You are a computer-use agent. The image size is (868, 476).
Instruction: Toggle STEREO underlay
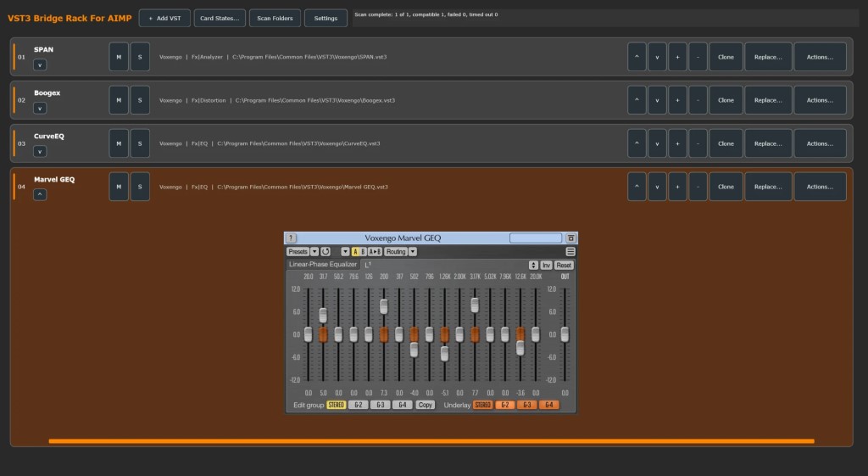point(482,405)
